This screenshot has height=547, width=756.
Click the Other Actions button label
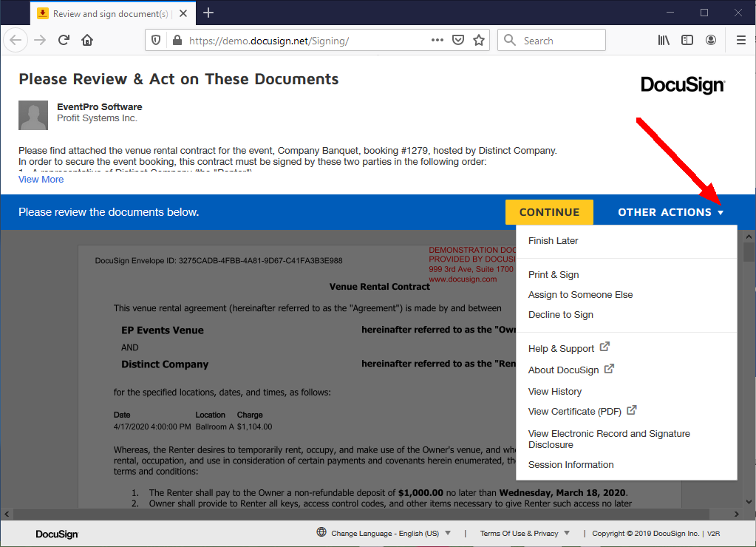[x=664, y=212]
